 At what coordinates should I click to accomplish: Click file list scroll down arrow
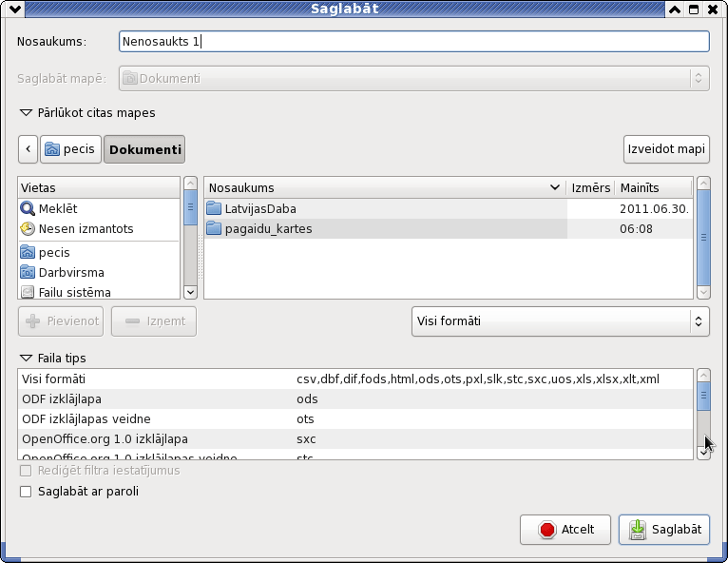[703, 292]
